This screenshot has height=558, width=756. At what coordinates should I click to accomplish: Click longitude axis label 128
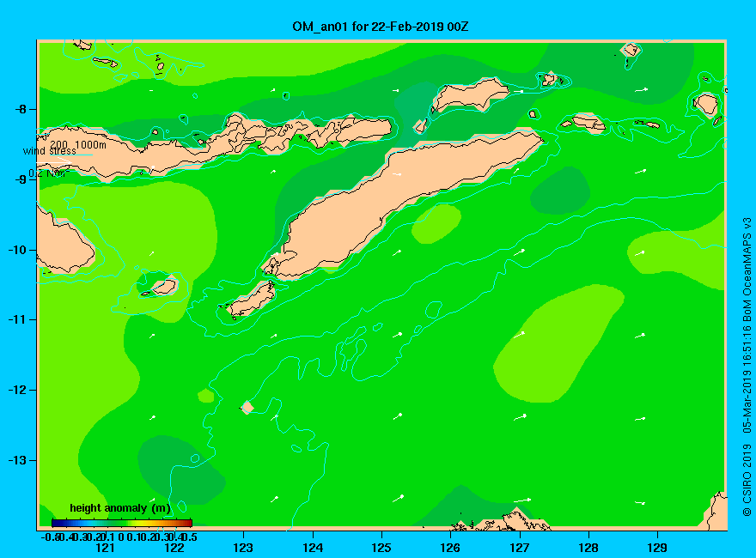click(588, 548)
